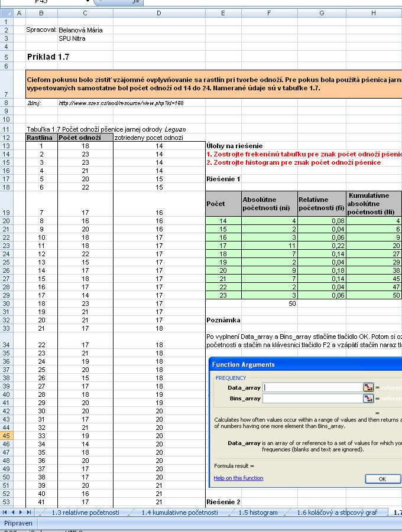Go to 1.6 koláčový a stĺpcový graf tab
This screenshot has height=532, width=402.
[x=336, y=513]
